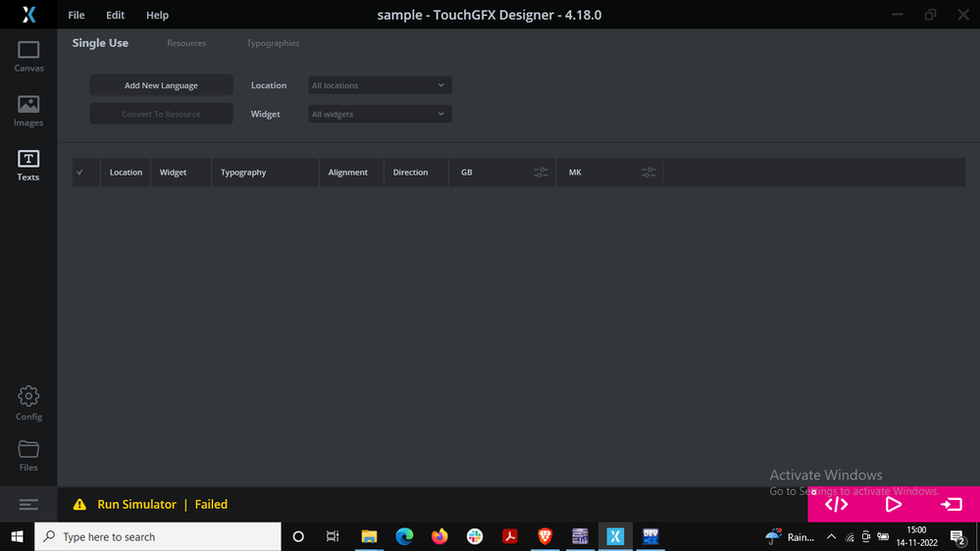Open Firefox from taskbar

click(x=439, y=536)
